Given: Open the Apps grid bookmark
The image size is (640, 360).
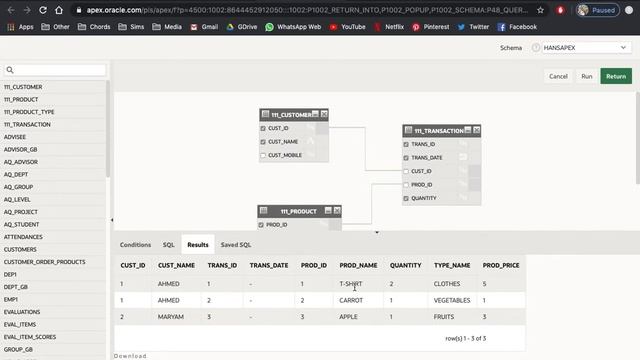Looking at the screenshot, I should coord(20,27).
